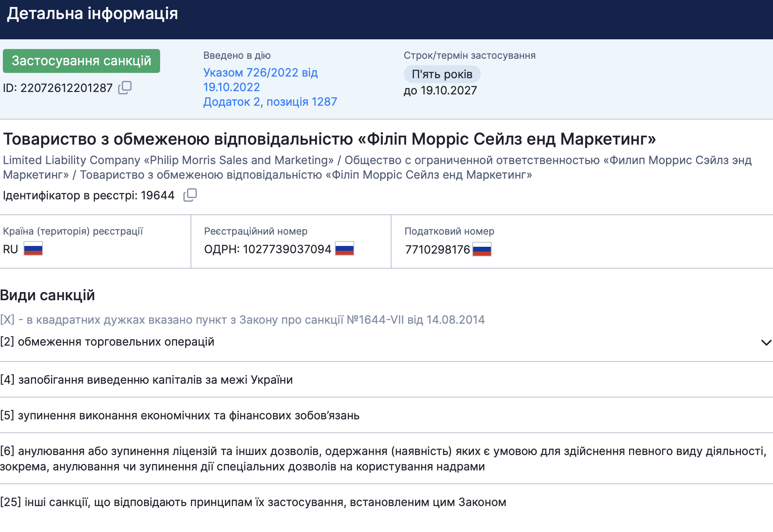Click Ідентифікатор в реєстрі label text
This screenshot has height=532, width=773.
coord(70,195)
